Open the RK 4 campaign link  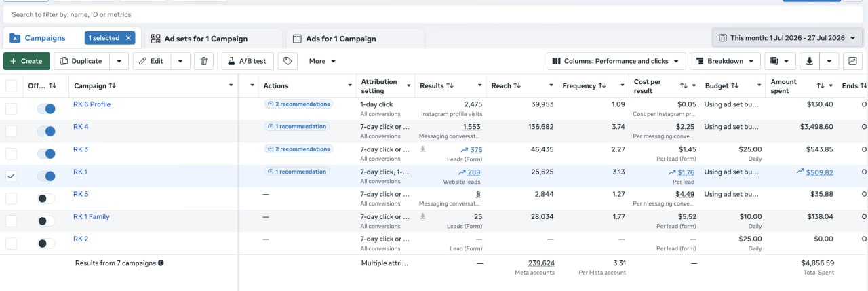[x=81, y=127]
